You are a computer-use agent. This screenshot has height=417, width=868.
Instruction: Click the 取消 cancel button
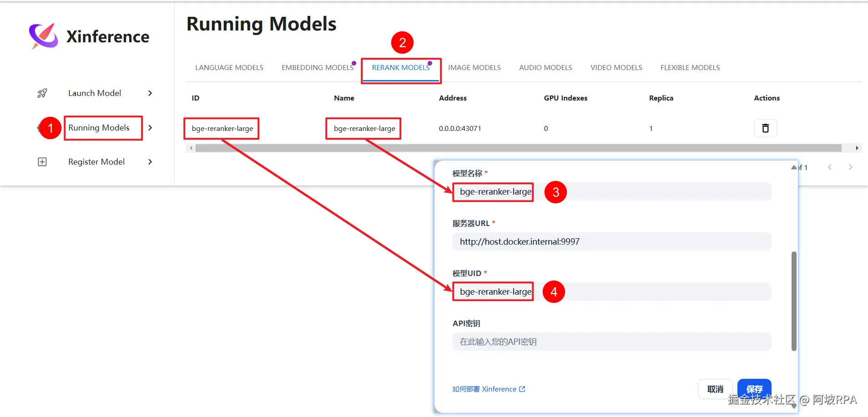[x=715, y=389]
